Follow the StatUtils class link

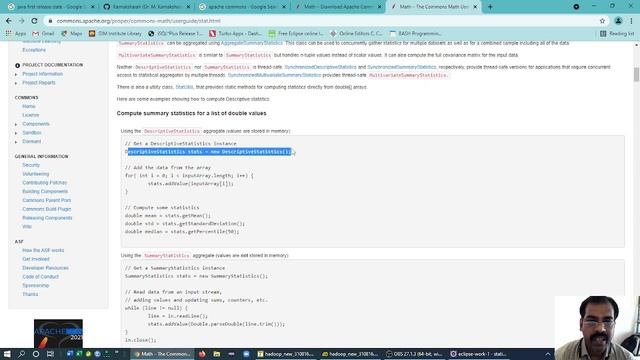click(184, 87)
